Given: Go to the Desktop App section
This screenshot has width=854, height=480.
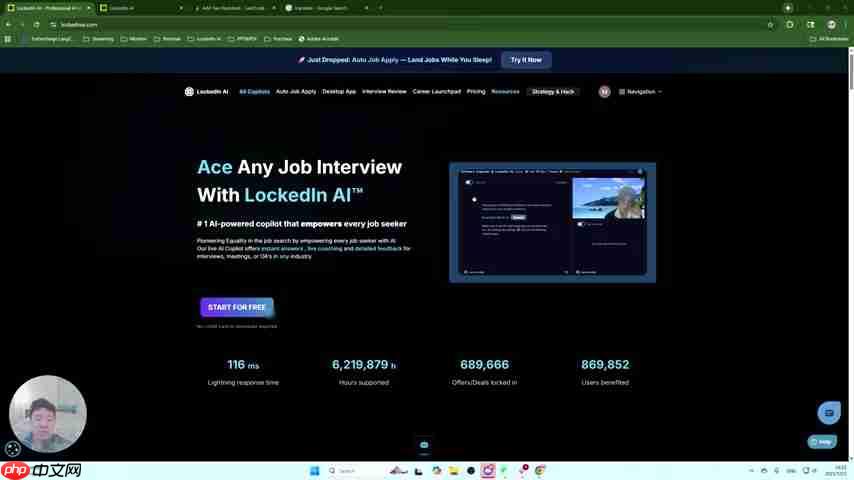Looking at the screenshot, I should click(x=339, y=92).
